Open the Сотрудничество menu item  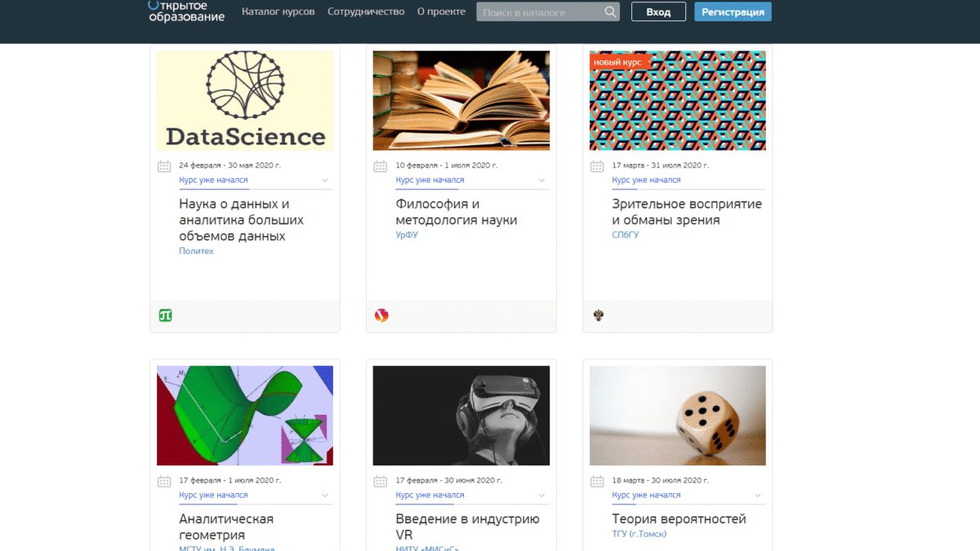366,12
